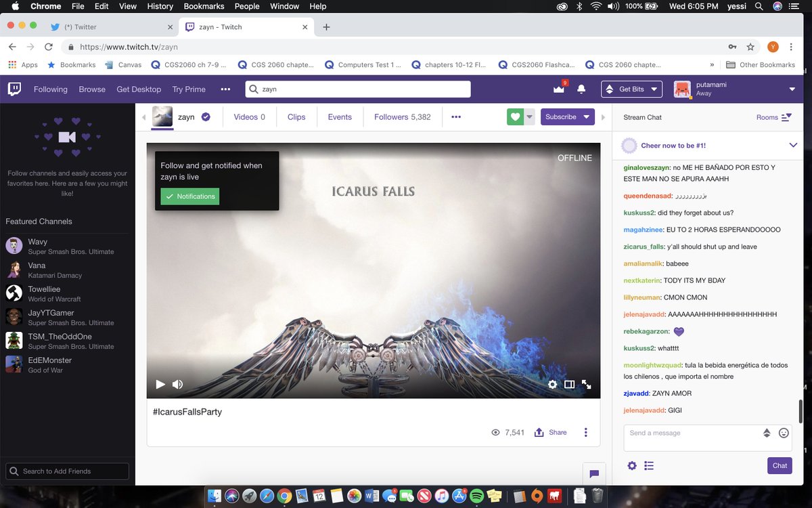Click the Try Prime link
Viewport: 812px width, 508px height.
(189, 89)
